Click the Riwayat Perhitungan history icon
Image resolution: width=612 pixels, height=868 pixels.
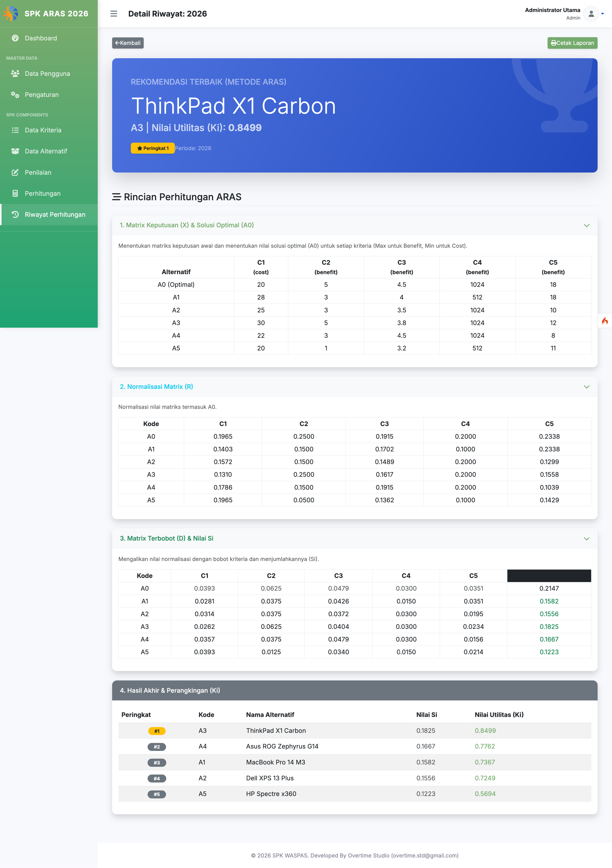(x=15, y=214)
